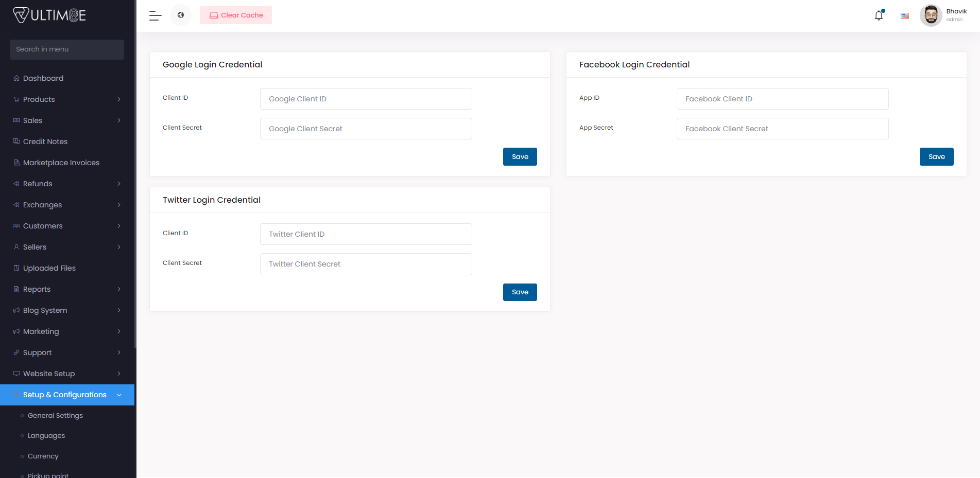Screen dimensions: 980x478
Task: Open the globe icon to visit website
Action: [x=181, y=15]
